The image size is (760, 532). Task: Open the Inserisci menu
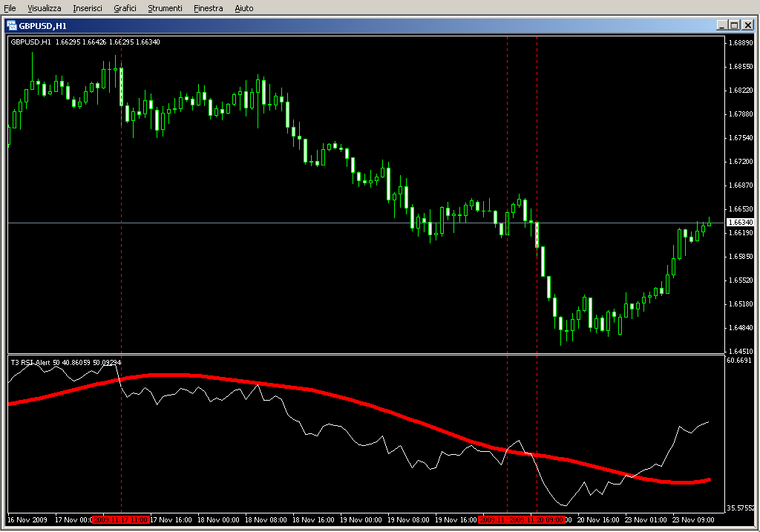[88, 8]
